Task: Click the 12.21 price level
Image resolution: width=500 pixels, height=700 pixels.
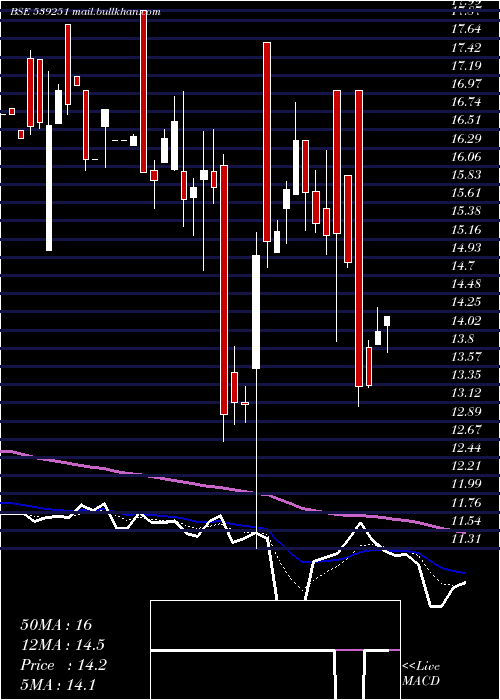Action: click(x=466, y=466)
